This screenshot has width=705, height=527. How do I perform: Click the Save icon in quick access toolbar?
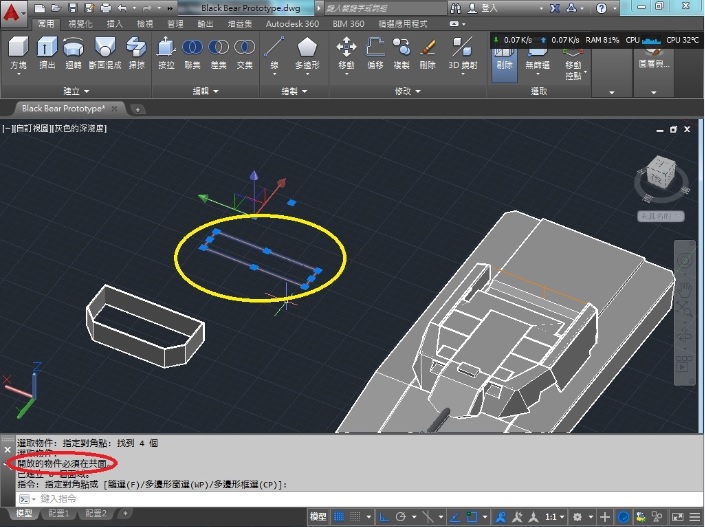coord(72,8)
